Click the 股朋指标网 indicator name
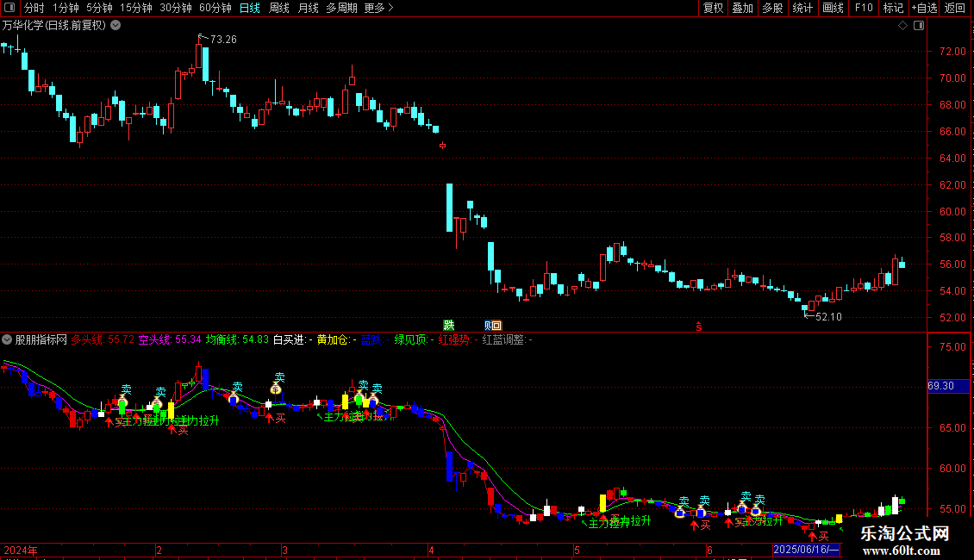974x560 pixels. pyautogui.click(x=41, y=339)
